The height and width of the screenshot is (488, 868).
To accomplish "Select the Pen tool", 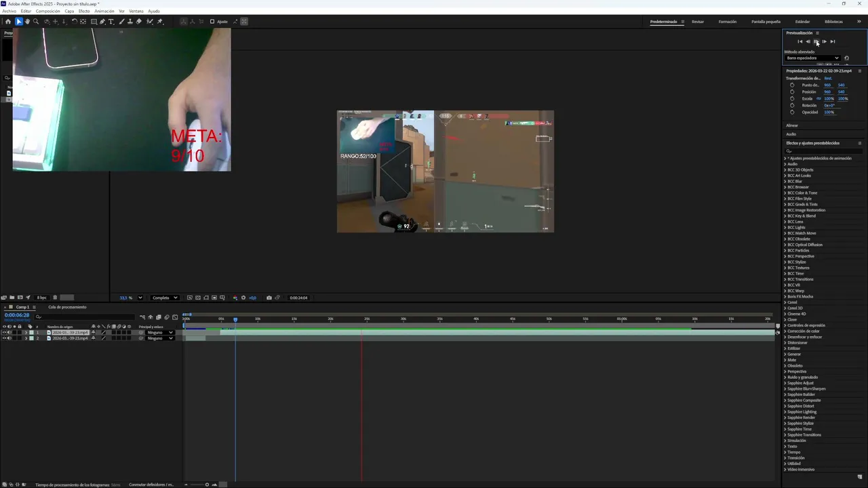I will coord(102,22).
